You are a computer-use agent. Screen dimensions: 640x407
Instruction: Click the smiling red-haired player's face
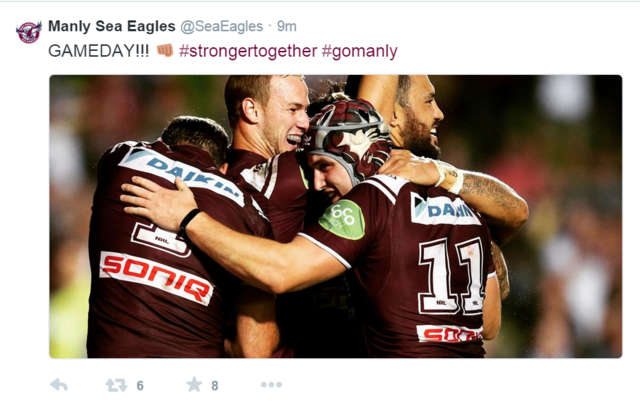tap(282, 116)
